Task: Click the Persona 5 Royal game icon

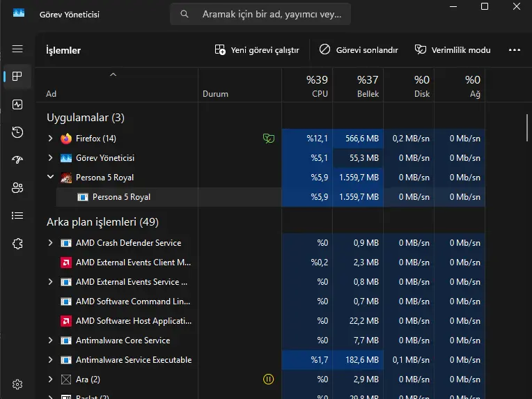Action: [x=66, y=178]
